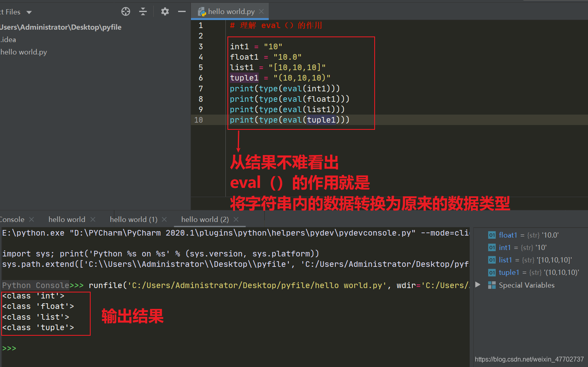Click the code line int1 = "10"

[256, 46]
